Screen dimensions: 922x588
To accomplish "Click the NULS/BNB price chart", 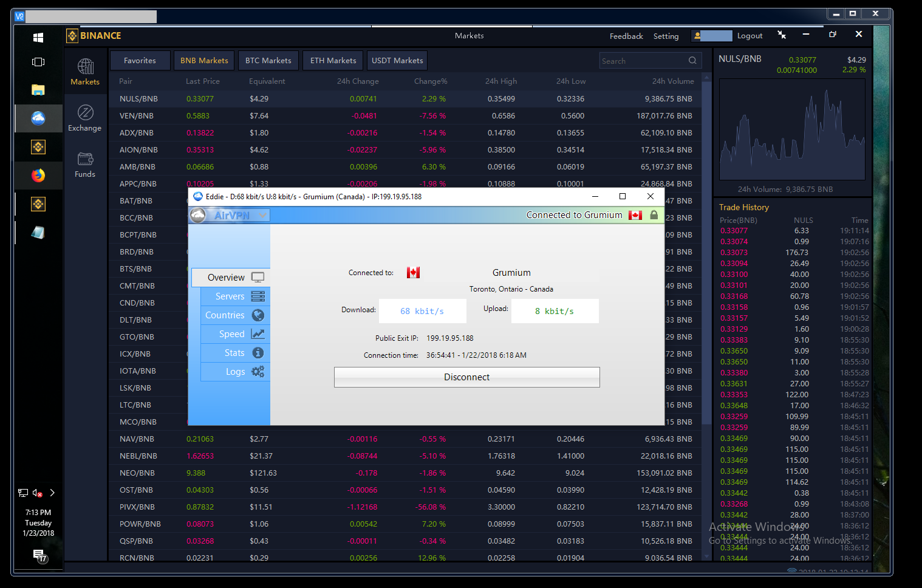I will coord(793,129).
